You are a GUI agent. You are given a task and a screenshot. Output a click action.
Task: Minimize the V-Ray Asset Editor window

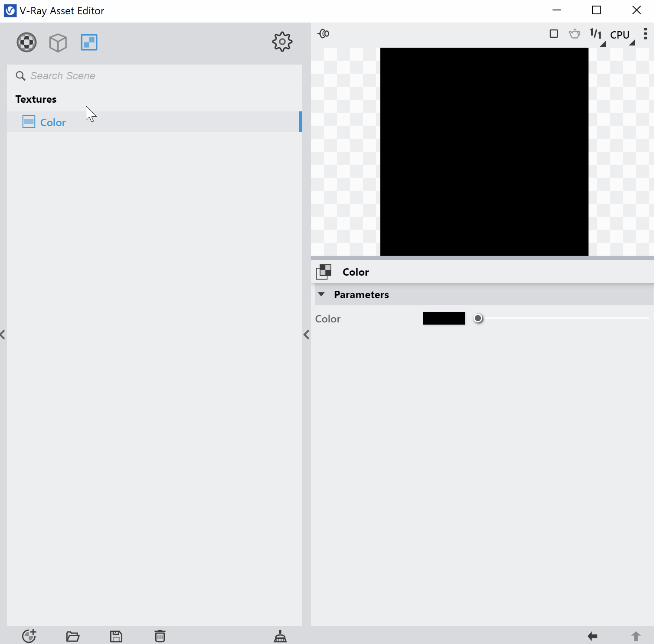557,10
